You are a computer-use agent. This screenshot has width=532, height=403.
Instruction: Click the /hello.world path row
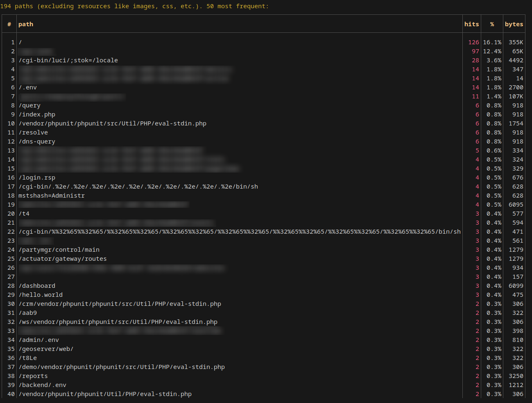(41, 295)
